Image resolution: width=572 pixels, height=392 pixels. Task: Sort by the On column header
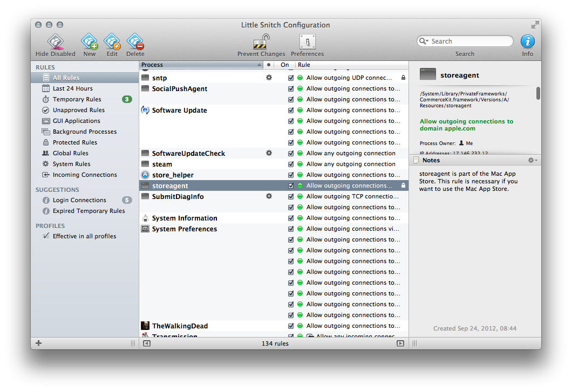(284, 65)
